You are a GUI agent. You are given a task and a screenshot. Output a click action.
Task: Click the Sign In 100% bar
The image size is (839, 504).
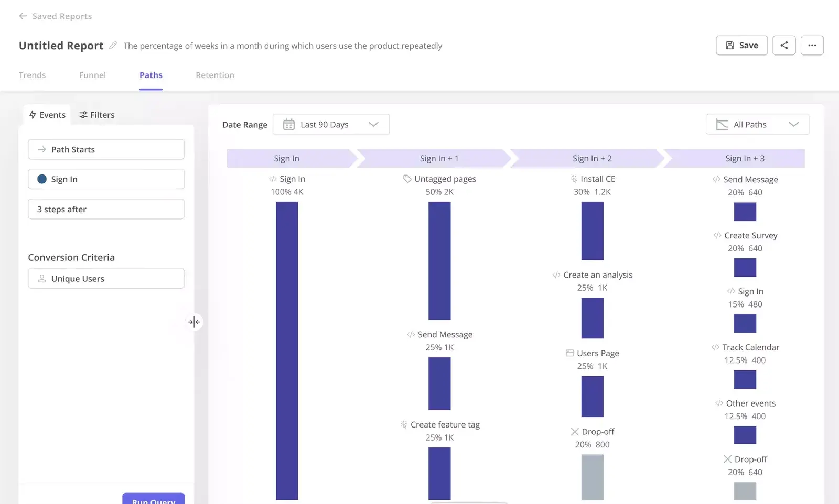point(287,350)
